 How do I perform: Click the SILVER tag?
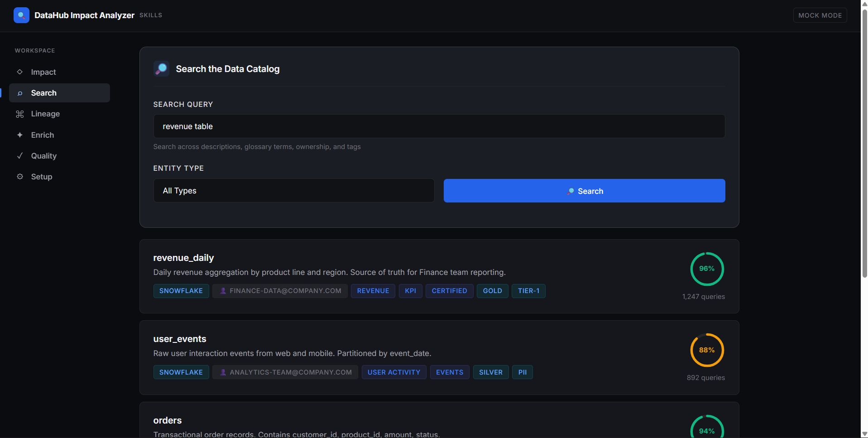pos(491,372)
